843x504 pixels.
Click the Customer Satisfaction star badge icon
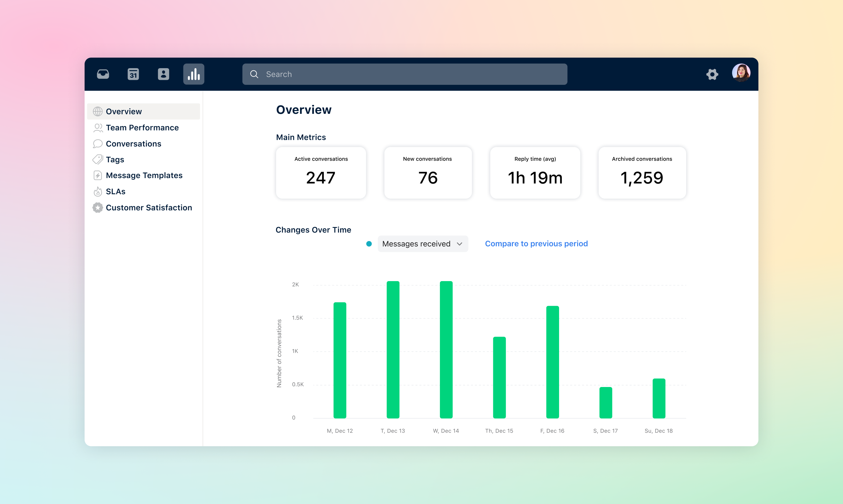click(x=97, y=207)
